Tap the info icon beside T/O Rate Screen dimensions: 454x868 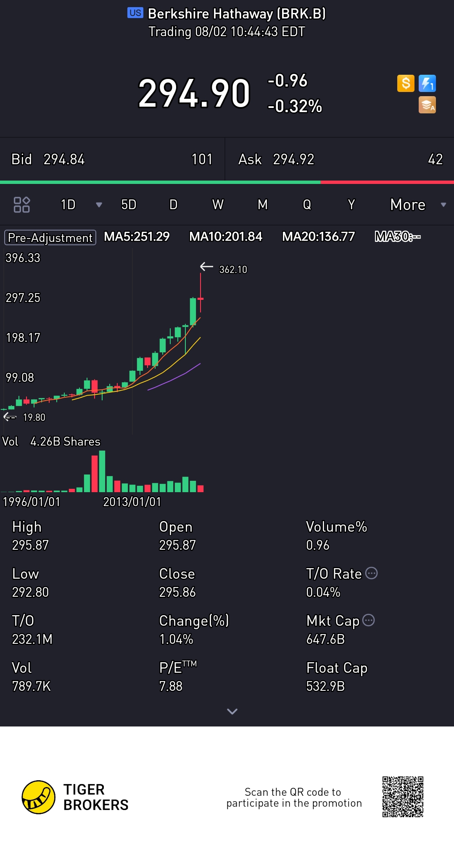pyautogui.click(x=372, y=573)
